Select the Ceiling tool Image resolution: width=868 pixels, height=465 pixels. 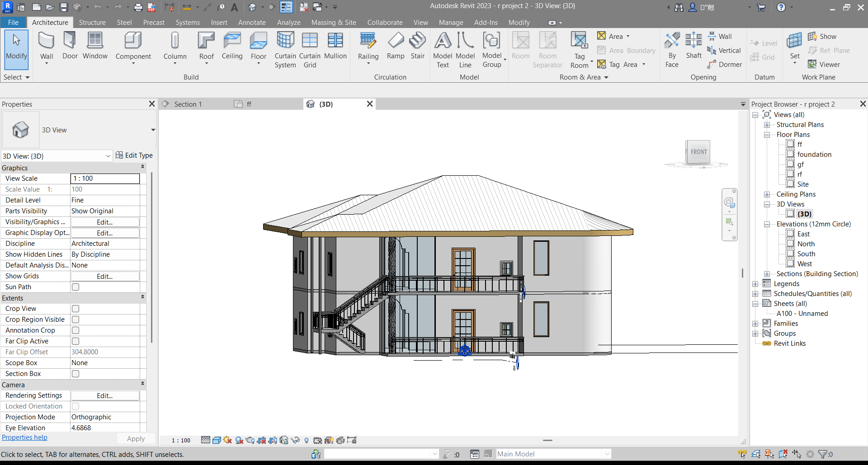pos(232,46)
